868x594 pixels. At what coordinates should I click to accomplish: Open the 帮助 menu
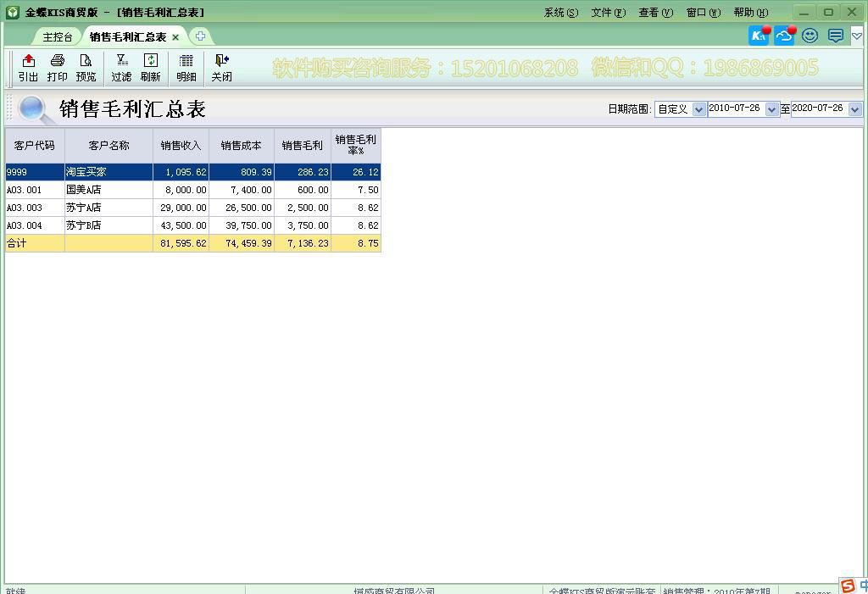pos(749,12)
